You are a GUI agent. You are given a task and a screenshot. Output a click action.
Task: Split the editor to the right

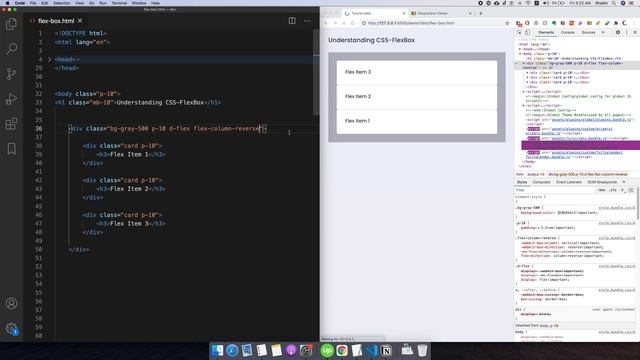pyautogui.click(x=292, y=21)
